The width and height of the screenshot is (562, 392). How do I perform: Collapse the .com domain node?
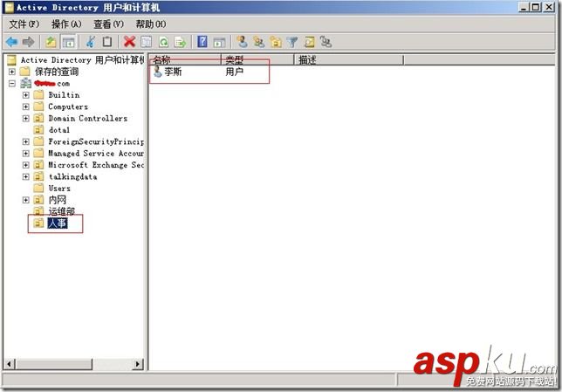click(x=12, y=84)
